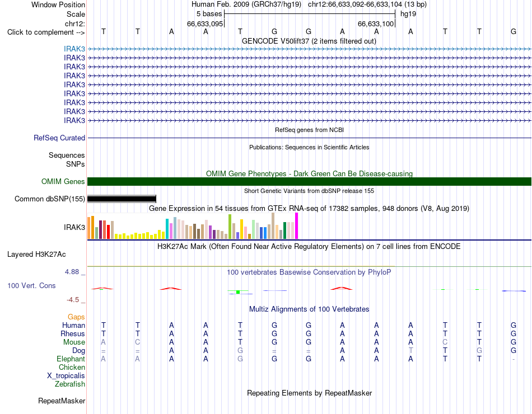
Task: Click the OMIM Genes track label
Action: (x=63, y=182)
